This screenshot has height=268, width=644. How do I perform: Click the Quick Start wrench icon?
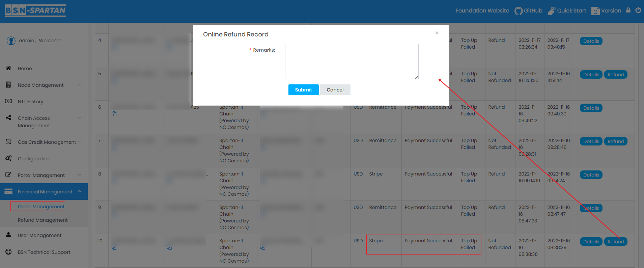pyautogui.click(x=551, y=11)
